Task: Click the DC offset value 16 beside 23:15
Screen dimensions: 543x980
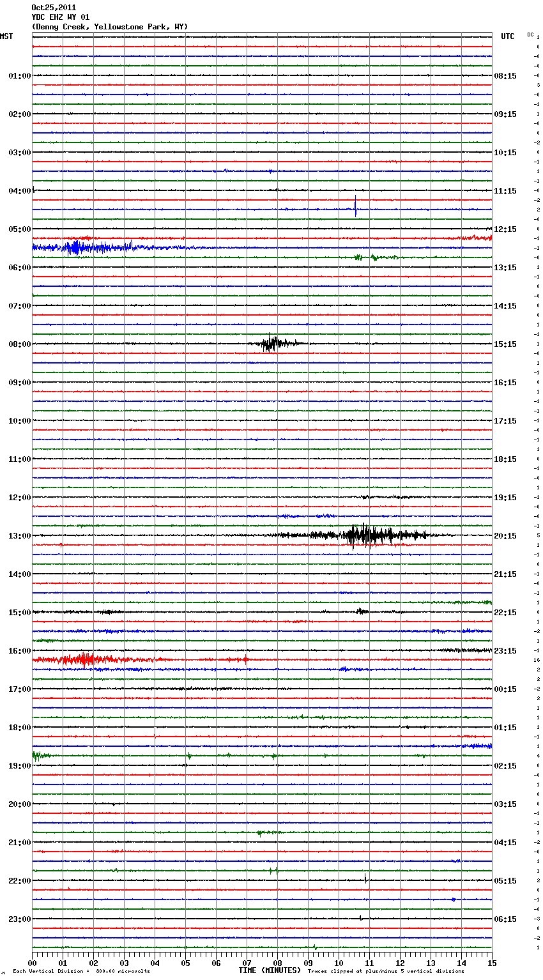Action: 537,660
